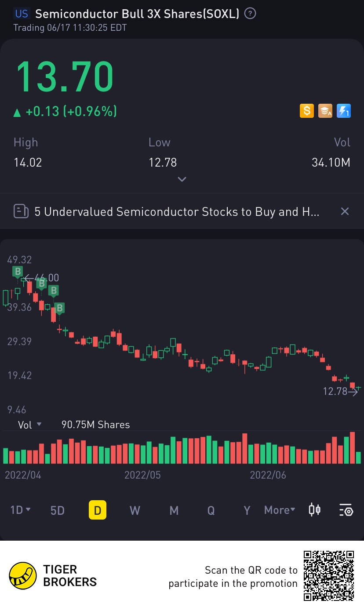Expand quote details with the down chevron
The image size is (364, 611).
click(182, 179)
